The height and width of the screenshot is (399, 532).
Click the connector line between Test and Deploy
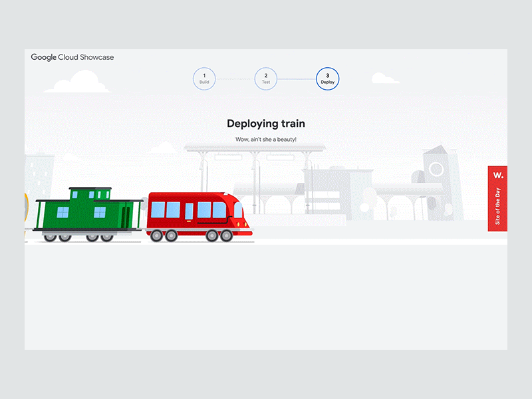296,78
